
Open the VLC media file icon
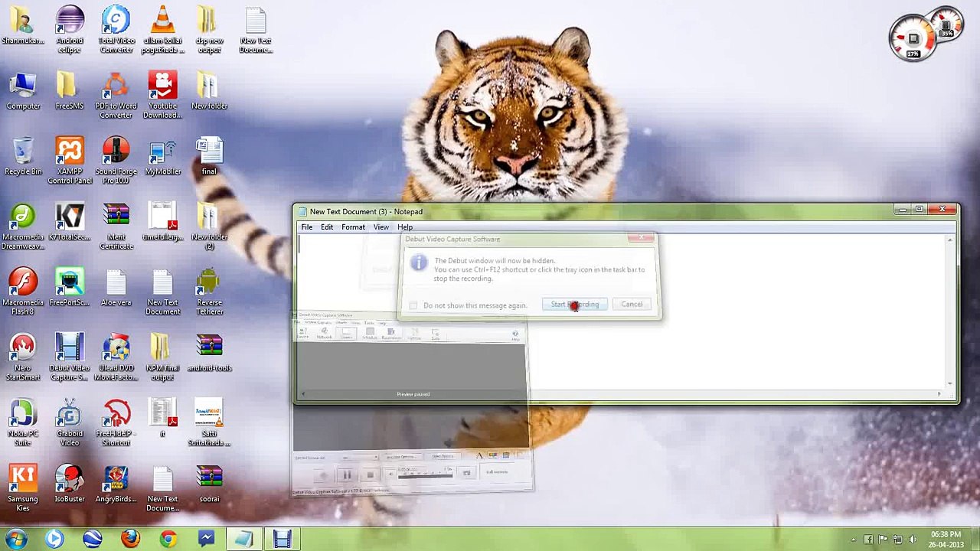click(162, 29)
